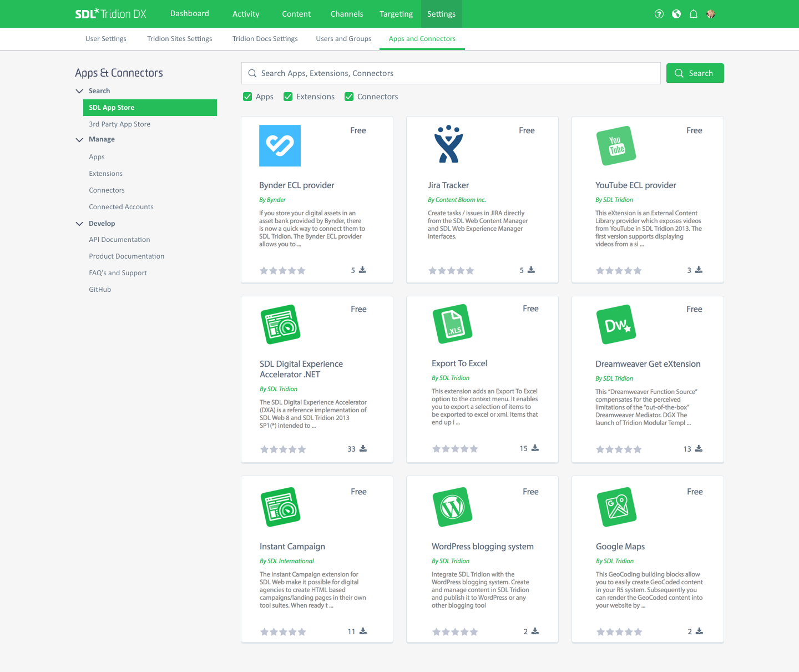Open the By SDL International link
Screen dimensions: 799x672
[x=287, y=561]
